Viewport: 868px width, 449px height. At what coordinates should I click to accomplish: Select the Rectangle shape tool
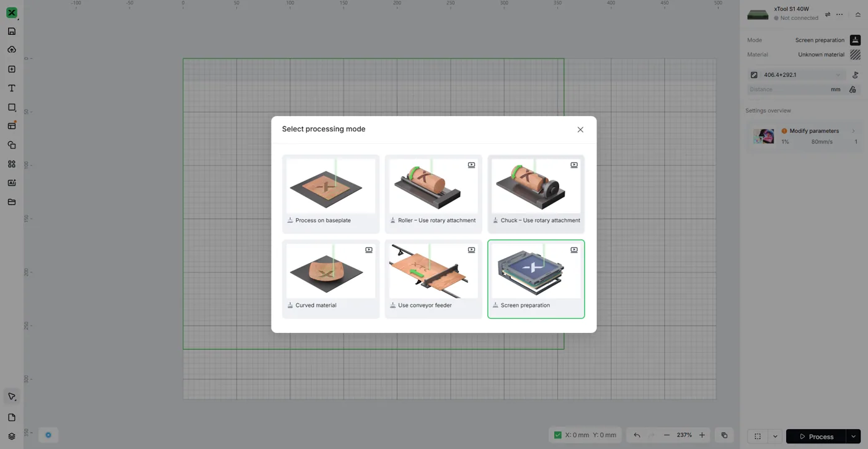point(12,107)
